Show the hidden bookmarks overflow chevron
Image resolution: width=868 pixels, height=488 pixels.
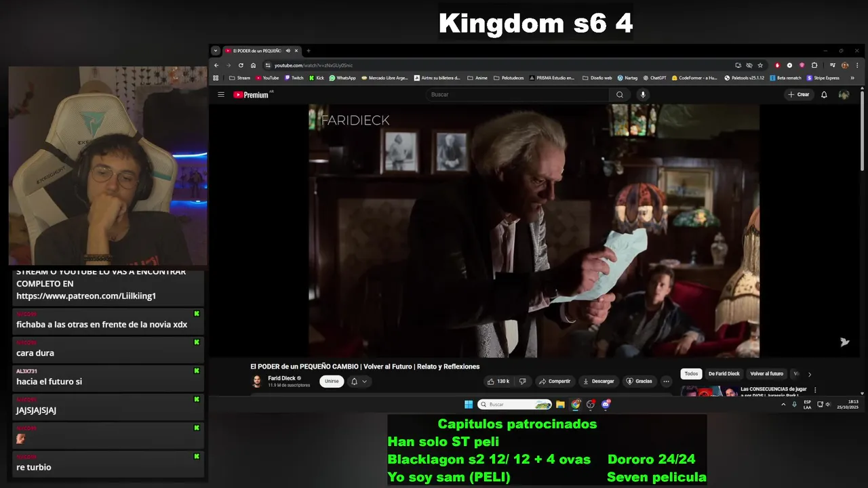[853, 78]
